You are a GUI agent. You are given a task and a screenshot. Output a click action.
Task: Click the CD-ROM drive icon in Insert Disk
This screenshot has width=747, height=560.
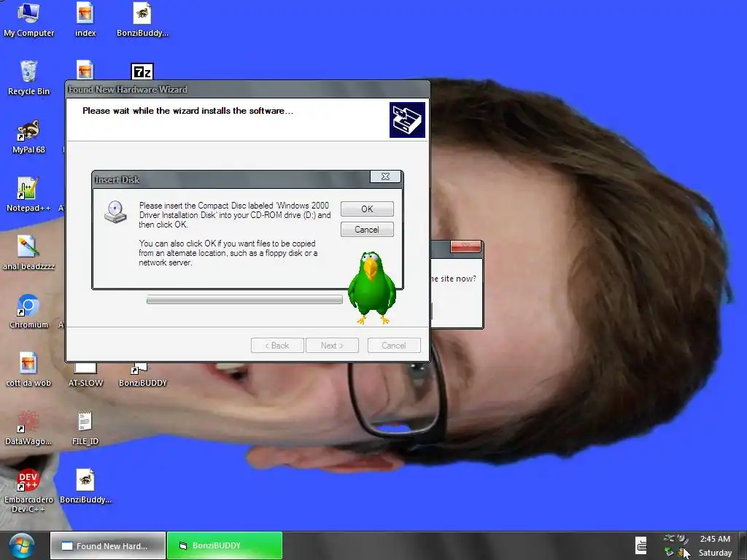pyautogui.click(x=115, y=212)
